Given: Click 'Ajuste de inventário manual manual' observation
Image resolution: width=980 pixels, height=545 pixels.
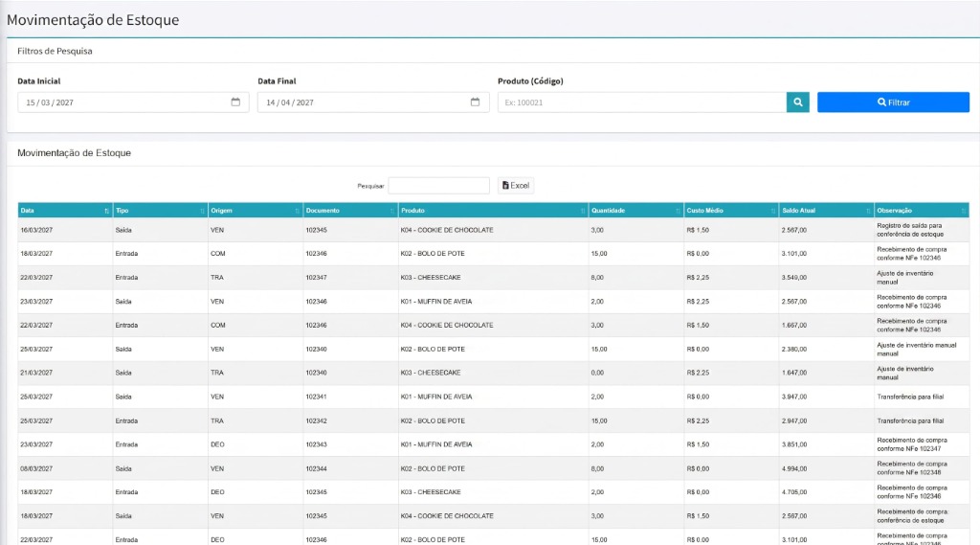Looking at the screenshot, I should [916, 350].
